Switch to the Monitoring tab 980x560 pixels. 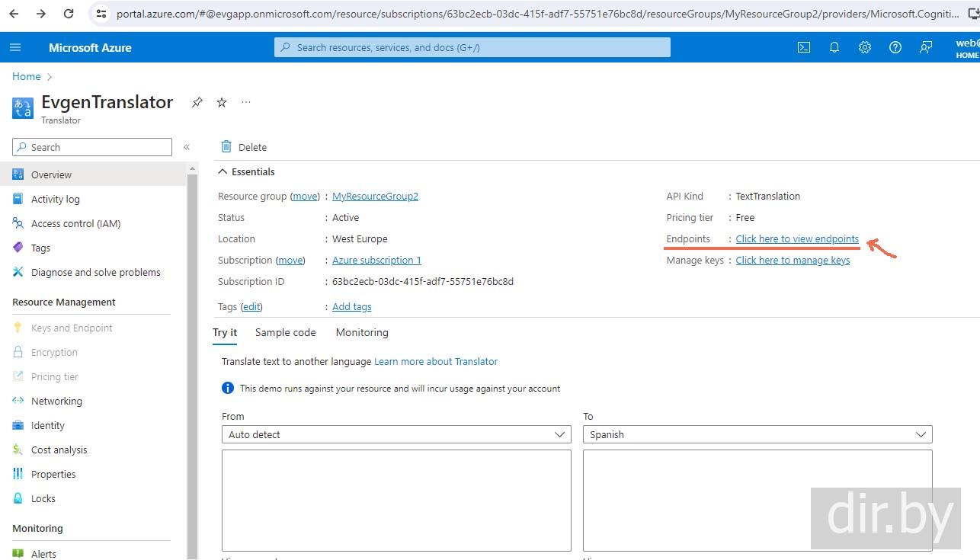pyautogui.click(x=362, y=332)
